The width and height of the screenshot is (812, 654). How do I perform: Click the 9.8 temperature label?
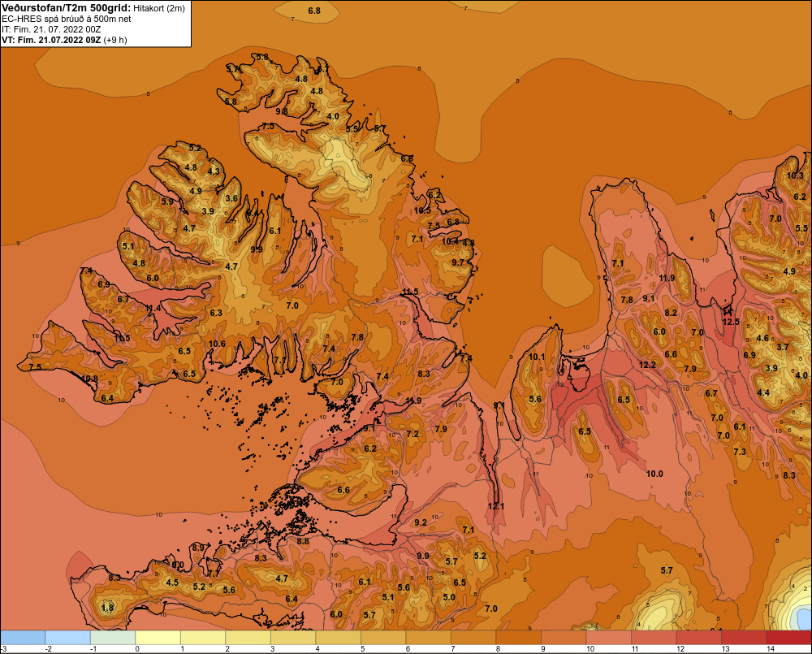point(282,111)
